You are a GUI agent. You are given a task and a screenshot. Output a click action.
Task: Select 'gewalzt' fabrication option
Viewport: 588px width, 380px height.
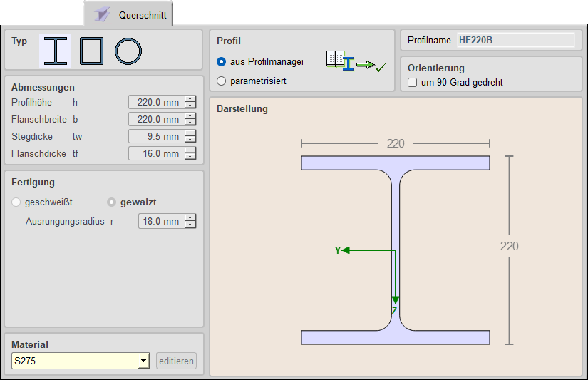[x=111, y=202]
